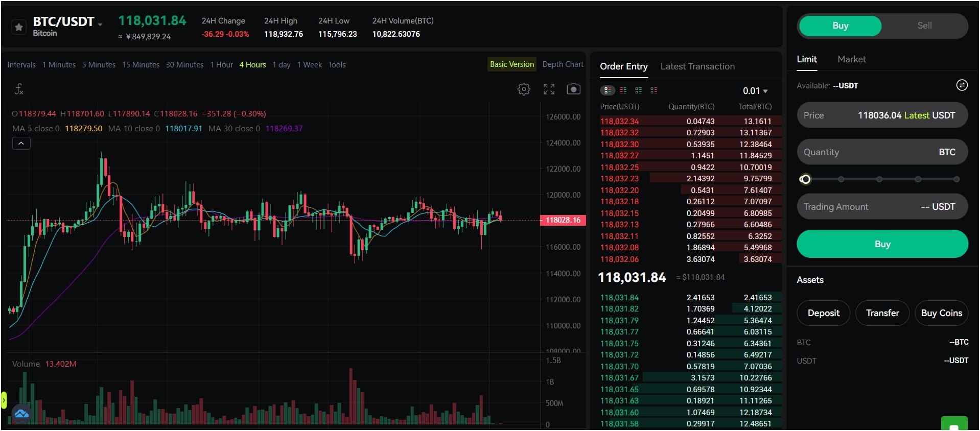Image resolution: width=980 pixels, height=431 pixels.
Task: Click the swap icon beside Available USDT
Action: click(x=962, y=85)
